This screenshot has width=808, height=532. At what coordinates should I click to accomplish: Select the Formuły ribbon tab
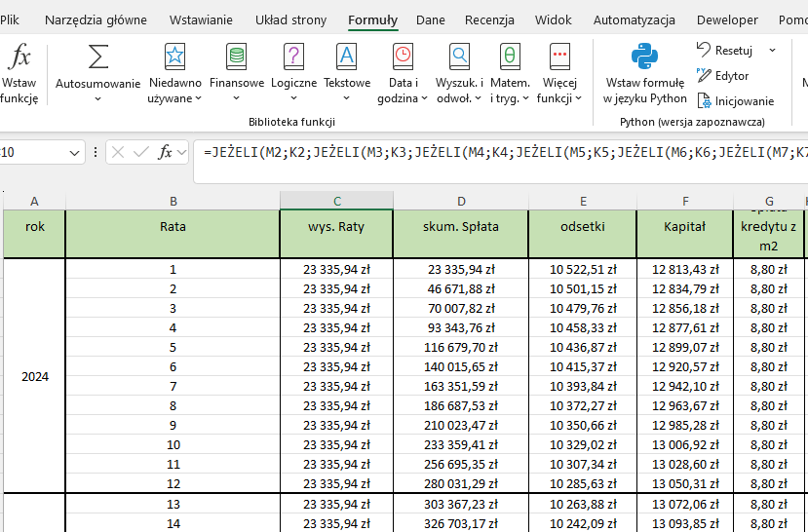pos(372,20)
